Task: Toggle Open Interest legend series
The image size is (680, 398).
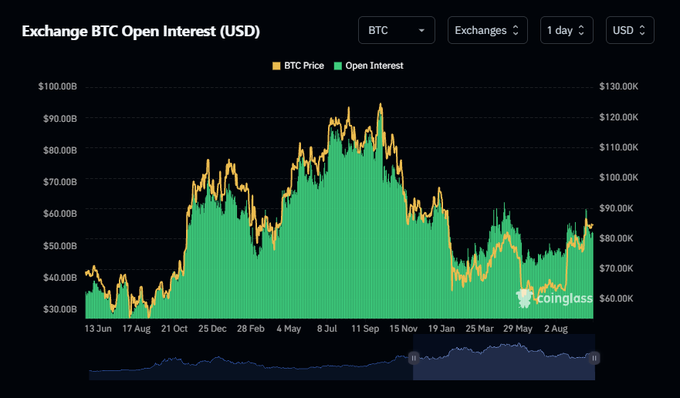Action: [369, 66]
